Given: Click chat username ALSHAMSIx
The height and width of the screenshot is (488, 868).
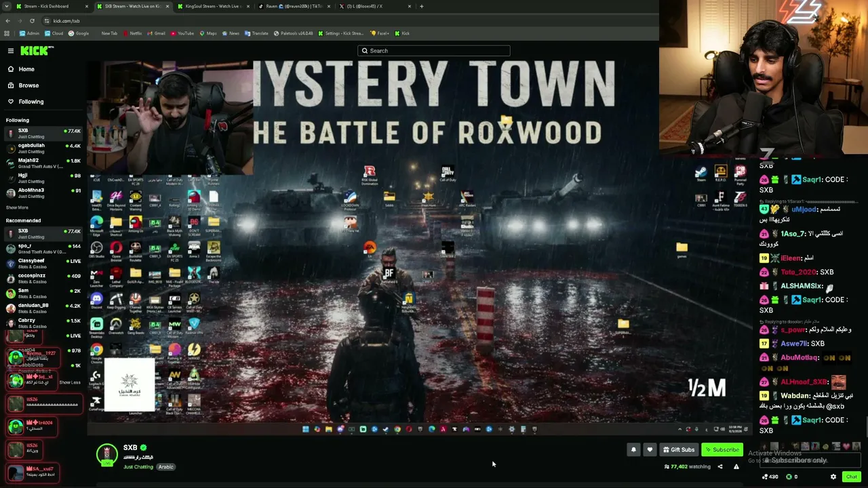Looking at the screenshot, I should pos(802,286).
